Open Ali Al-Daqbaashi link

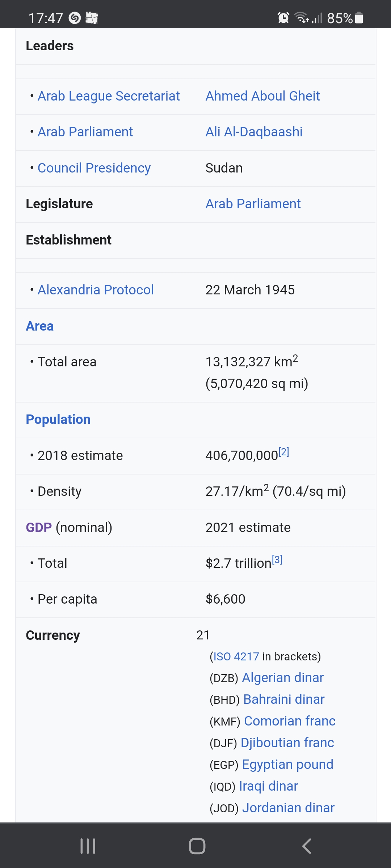click(x=254, y=132)
